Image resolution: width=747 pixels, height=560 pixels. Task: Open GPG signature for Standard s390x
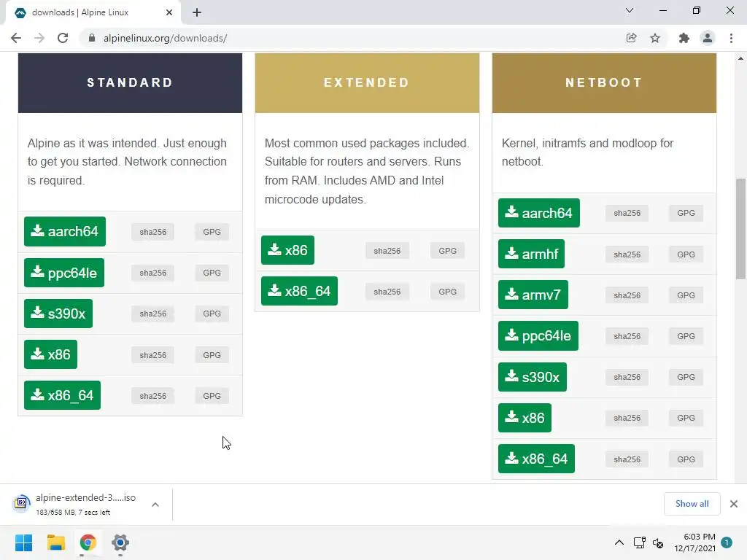coord(212,314)
